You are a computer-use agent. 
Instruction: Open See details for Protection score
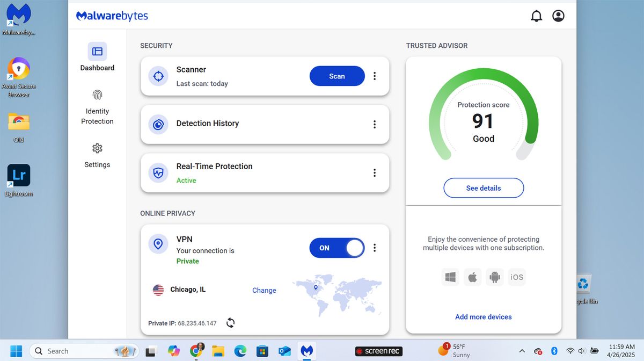click(483, 188)
